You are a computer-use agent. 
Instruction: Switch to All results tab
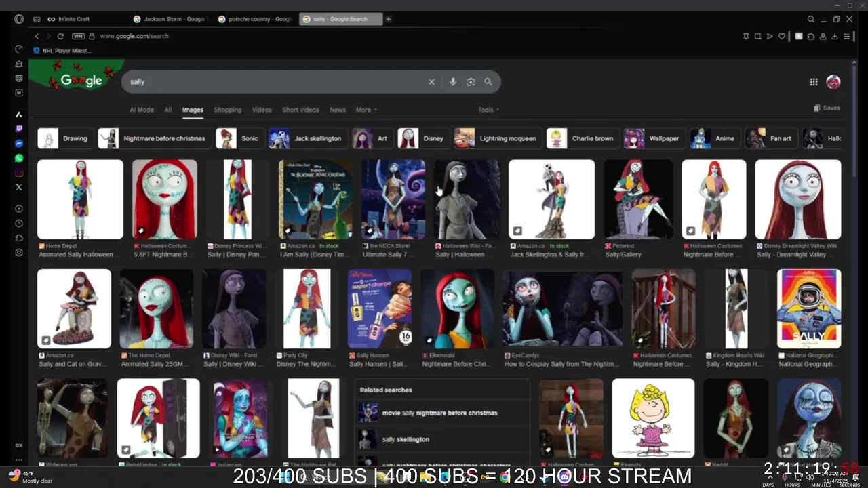tap(167, 110)
